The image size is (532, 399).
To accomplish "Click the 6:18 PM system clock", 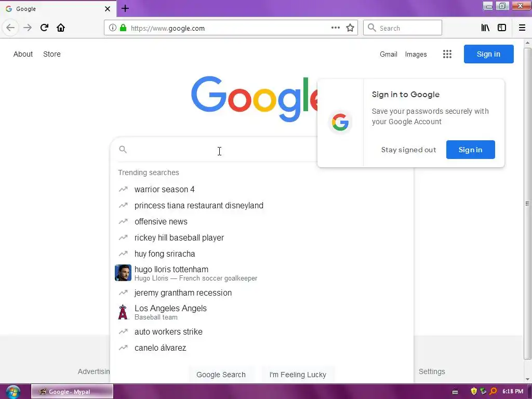I will [513, 391].
